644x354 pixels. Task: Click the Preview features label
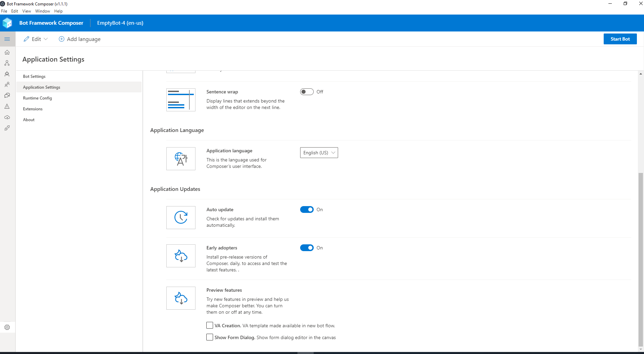[x=224, y=290]
